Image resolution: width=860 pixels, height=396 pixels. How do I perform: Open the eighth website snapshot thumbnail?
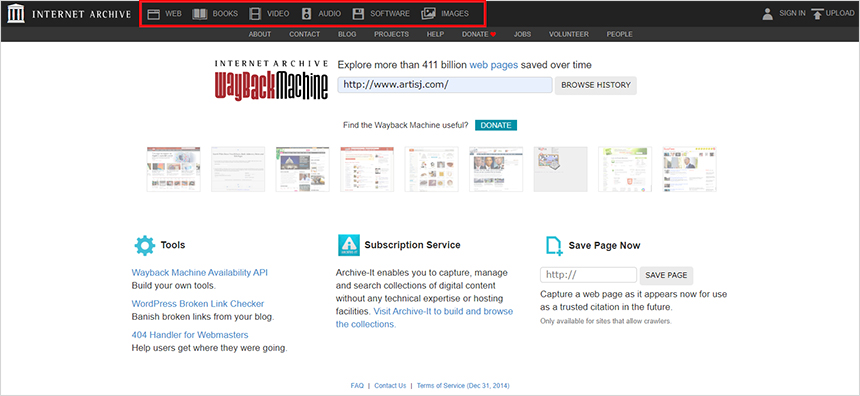(x=625, y=169)
